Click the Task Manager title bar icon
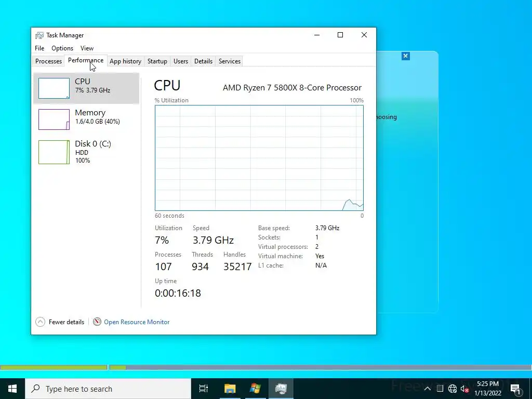Screen dimensions: 532x399 [39, 35]
